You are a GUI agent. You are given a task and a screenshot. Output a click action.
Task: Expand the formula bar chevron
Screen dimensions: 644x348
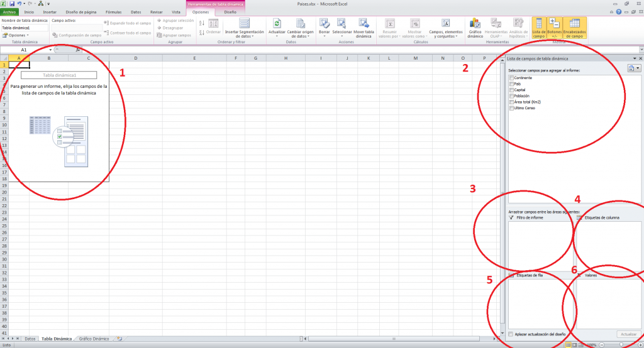click(641, 50)
